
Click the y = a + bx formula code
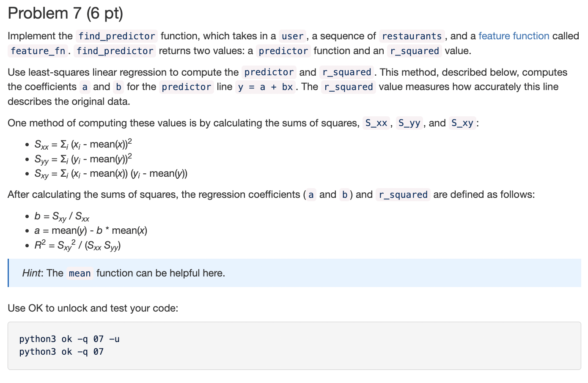coord(266,87)
